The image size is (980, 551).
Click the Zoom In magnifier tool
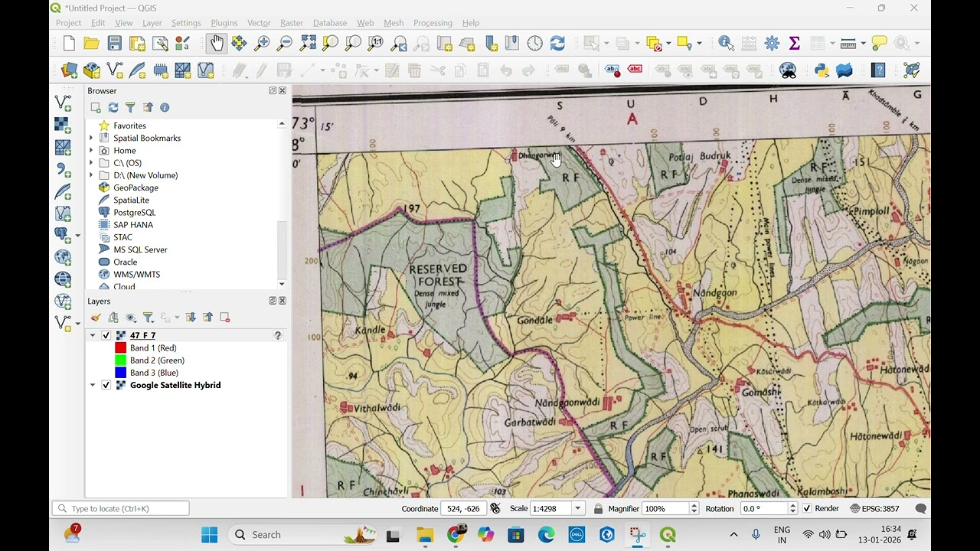(x=262, y=44)
